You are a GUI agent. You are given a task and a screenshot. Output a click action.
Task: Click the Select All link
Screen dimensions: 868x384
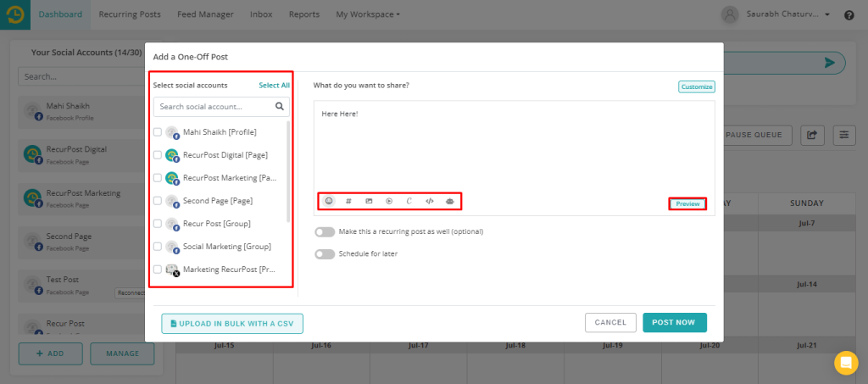pos(274,86)
